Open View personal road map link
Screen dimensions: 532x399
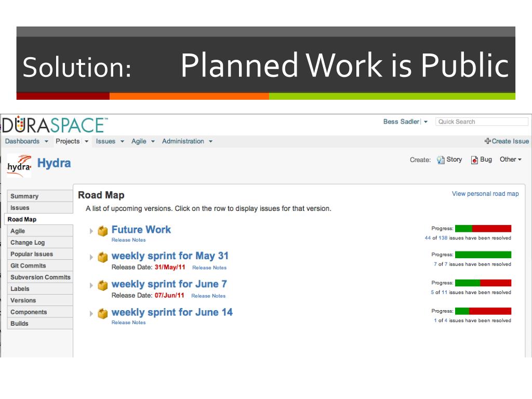pos(485,194)
